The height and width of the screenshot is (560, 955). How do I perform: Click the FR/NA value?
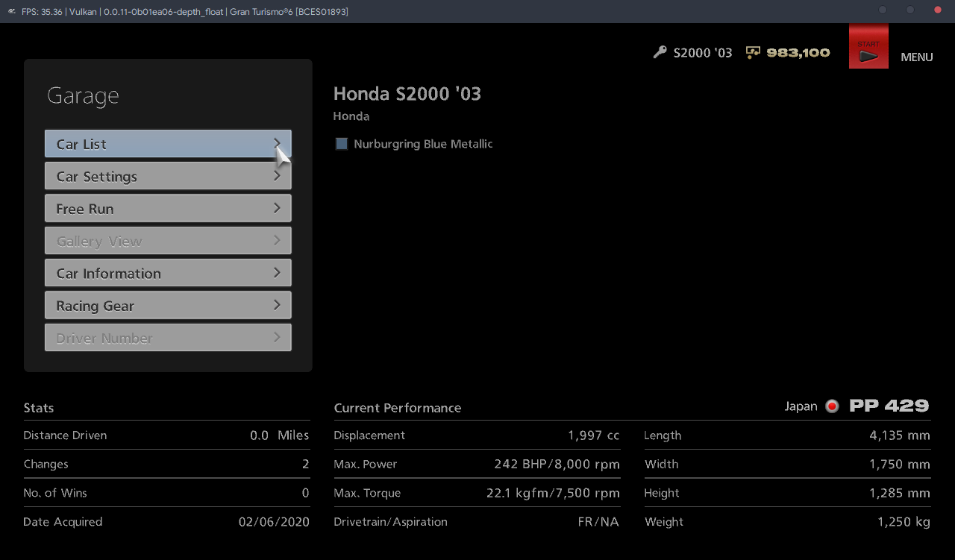tap(598, 522)
